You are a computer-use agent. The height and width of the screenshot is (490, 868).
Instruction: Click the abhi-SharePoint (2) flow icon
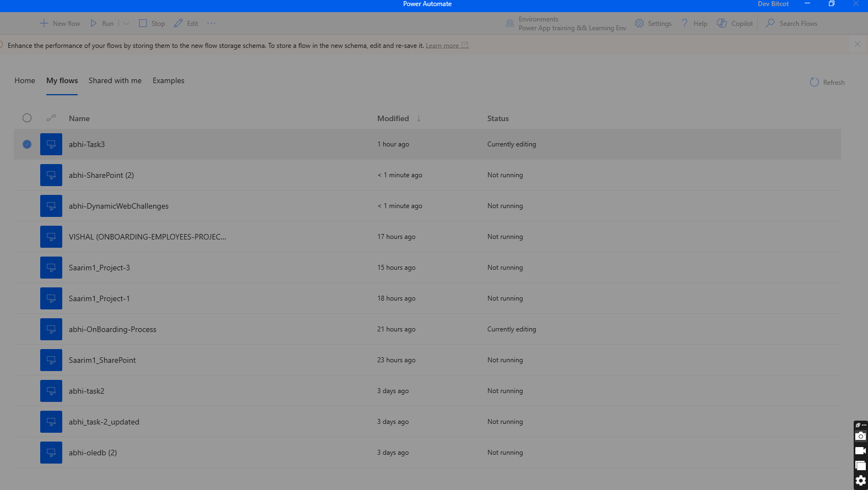(x=51, y=175)
